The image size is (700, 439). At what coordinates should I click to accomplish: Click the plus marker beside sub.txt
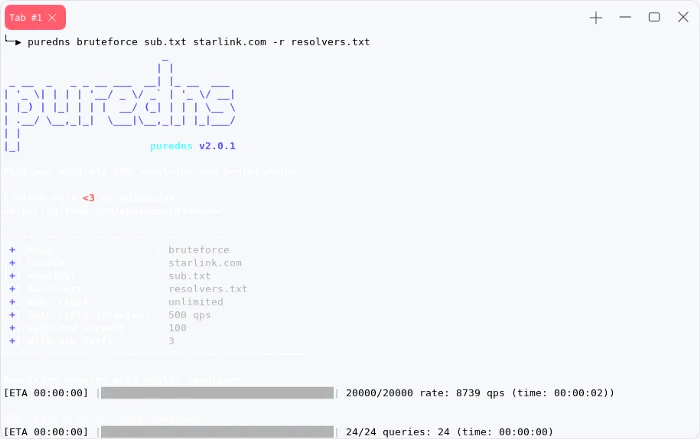point(12,276)
